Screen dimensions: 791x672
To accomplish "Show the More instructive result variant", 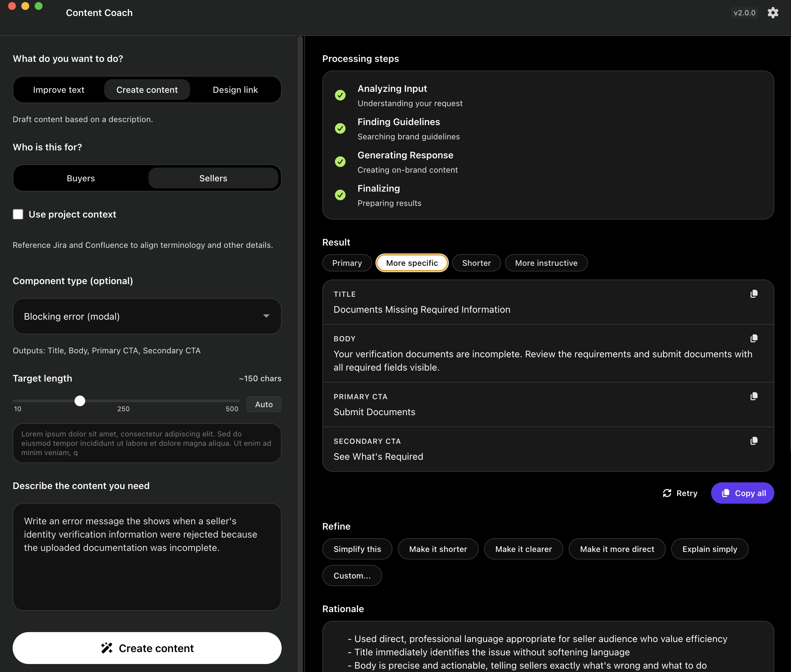I will click(546, 263).
